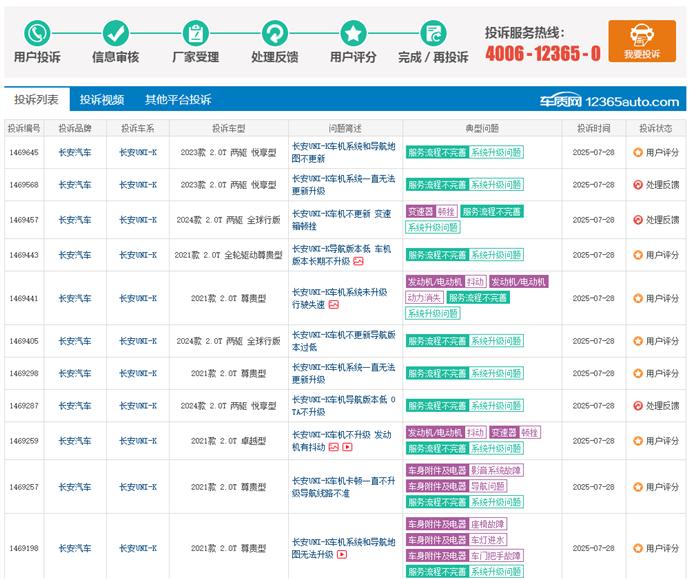Click the 用户评分 star step icon
The image size is (700, 579).
(x=353, y=33)
